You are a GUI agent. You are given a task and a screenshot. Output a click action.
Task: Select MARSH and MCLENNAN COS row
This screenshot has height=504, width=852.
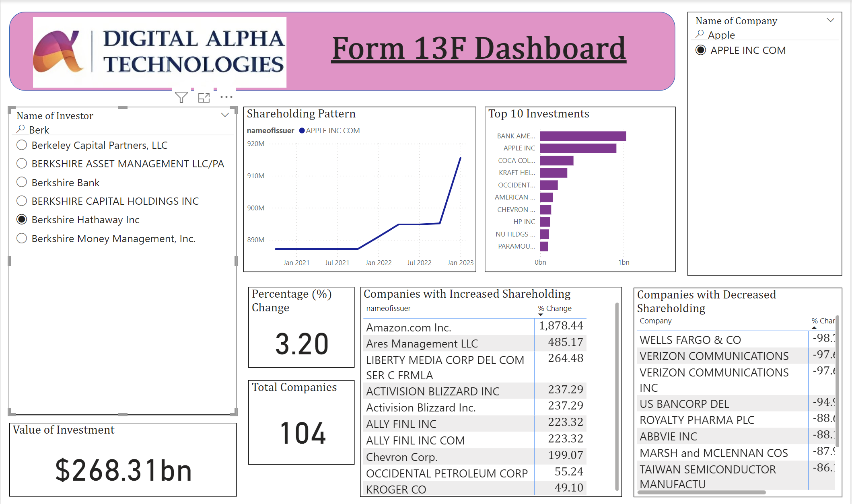coord(736,453)
